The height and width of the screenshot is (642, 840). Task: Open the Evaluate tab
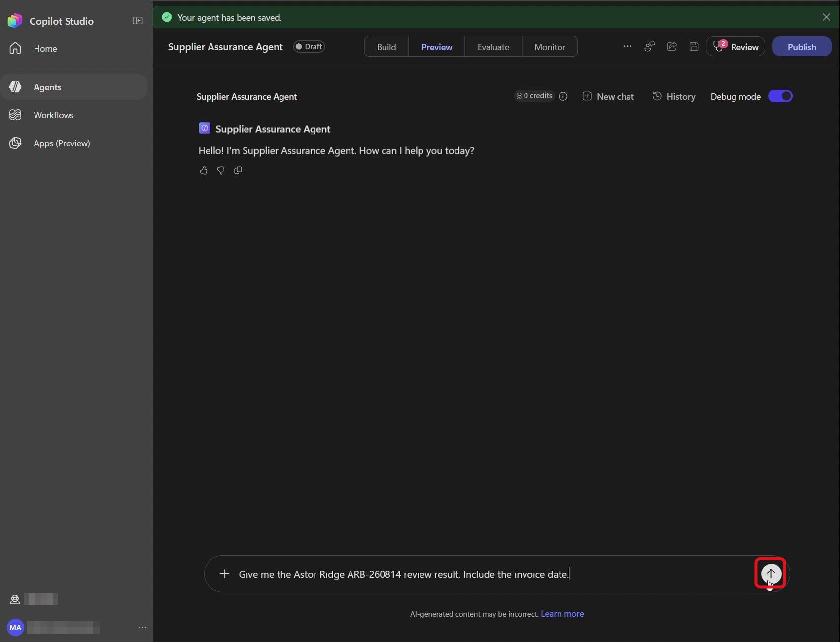tap(493, 47)
